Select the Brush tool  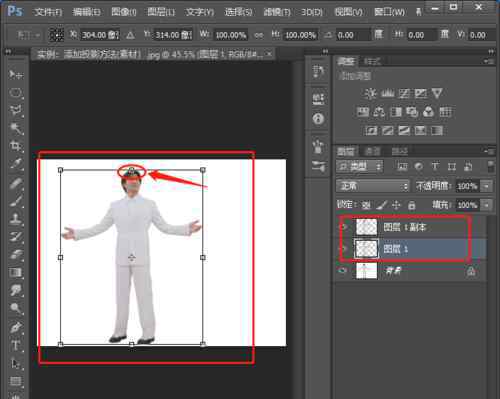(15, 201)
